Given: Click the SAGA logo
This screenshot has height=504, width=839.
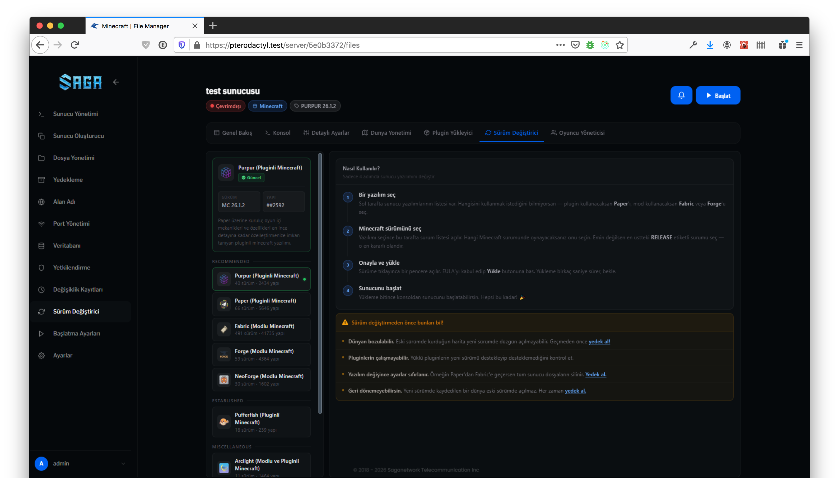Looking at the screenshot, I should (x=81, y=82).
